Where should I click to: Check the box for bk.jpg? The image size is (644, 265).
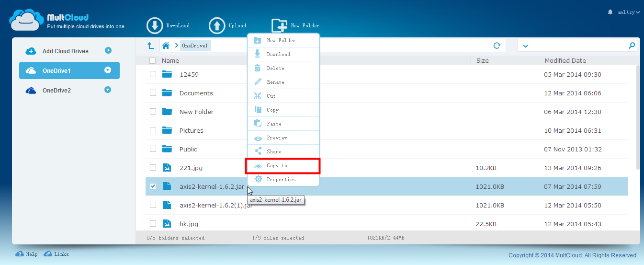(x=153, y=224)
